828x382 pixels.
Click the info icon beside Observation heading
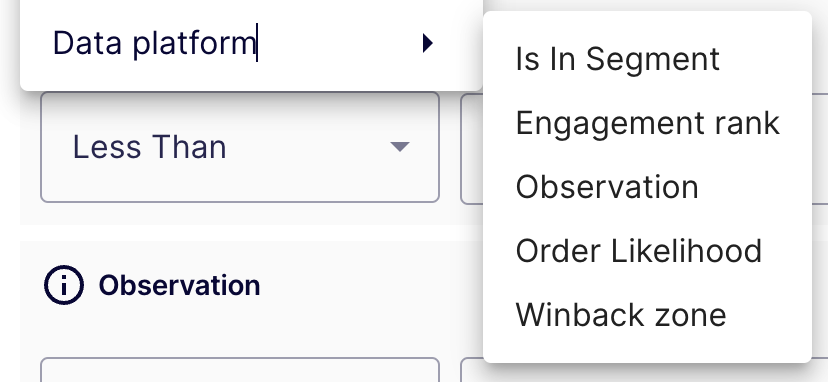tap(64, 285)
